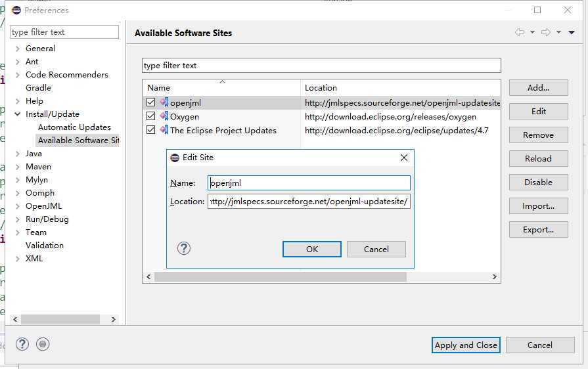
Task: Click the forward navigation arrow icon
Action: tap(546, 32)
